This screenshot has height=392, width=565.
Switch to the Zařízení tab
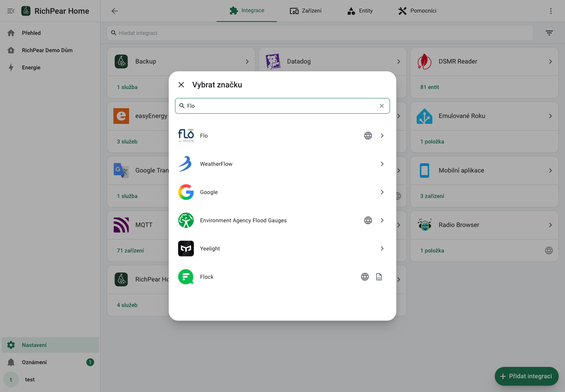point(306,11)
